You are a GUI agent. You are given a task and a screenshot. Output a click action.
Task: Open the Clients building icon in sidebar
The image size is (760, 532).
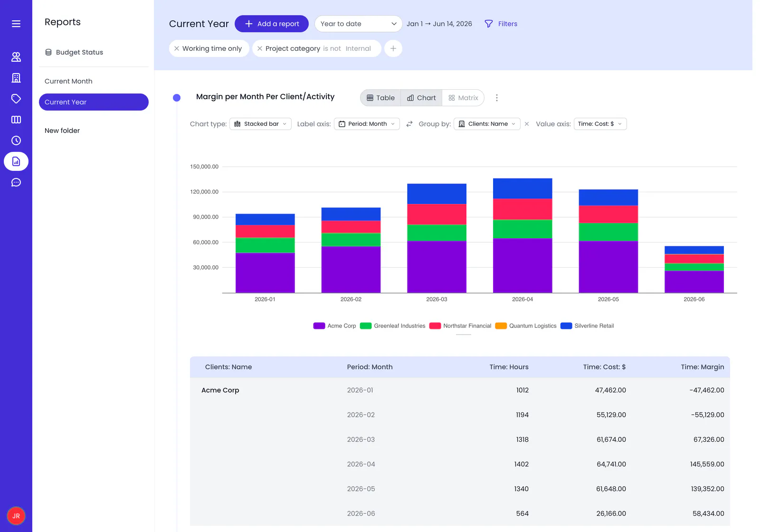click(16, 78)
